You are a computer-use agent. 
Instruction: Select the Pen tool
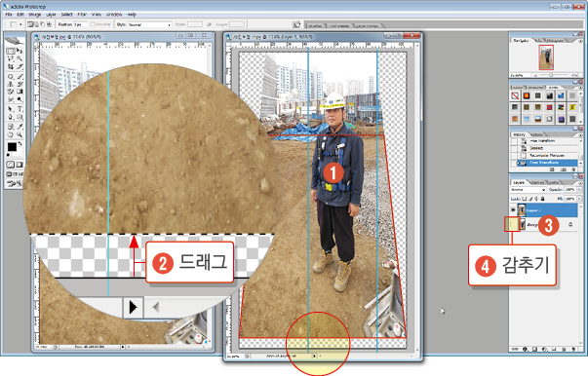[x=11, y=117]
